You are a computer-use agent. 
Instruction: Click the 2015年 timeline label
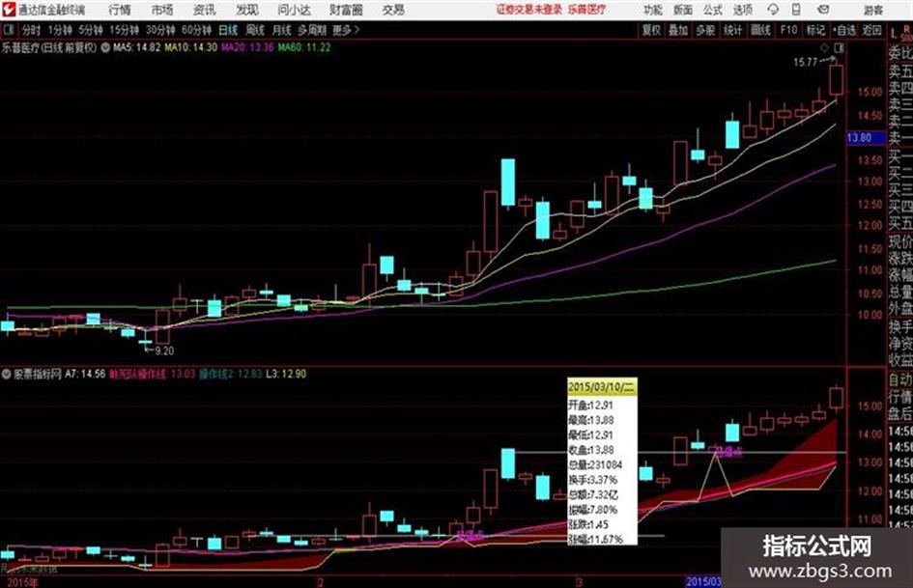click(x=23, y=581)
